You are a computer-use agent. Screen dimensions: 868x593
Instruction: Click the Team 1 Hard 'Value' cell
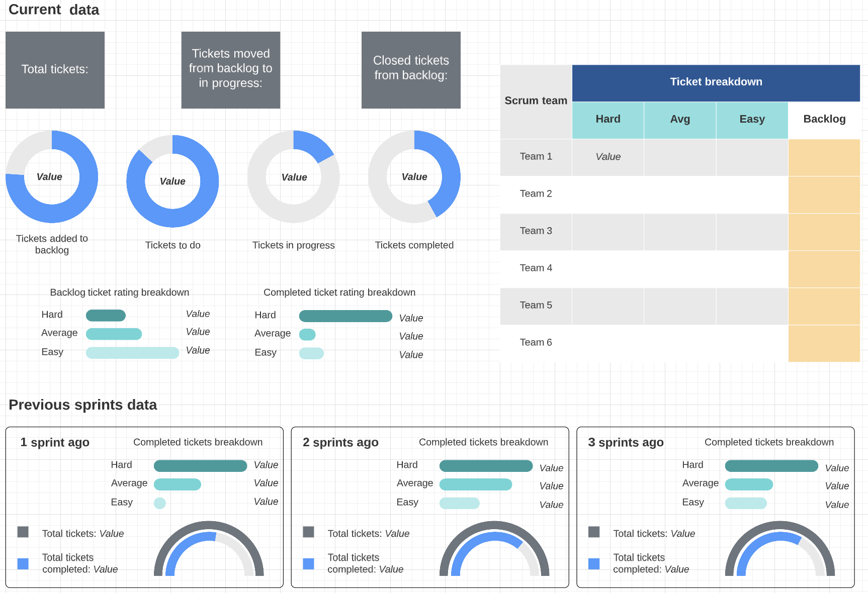[x=608, y=157]
